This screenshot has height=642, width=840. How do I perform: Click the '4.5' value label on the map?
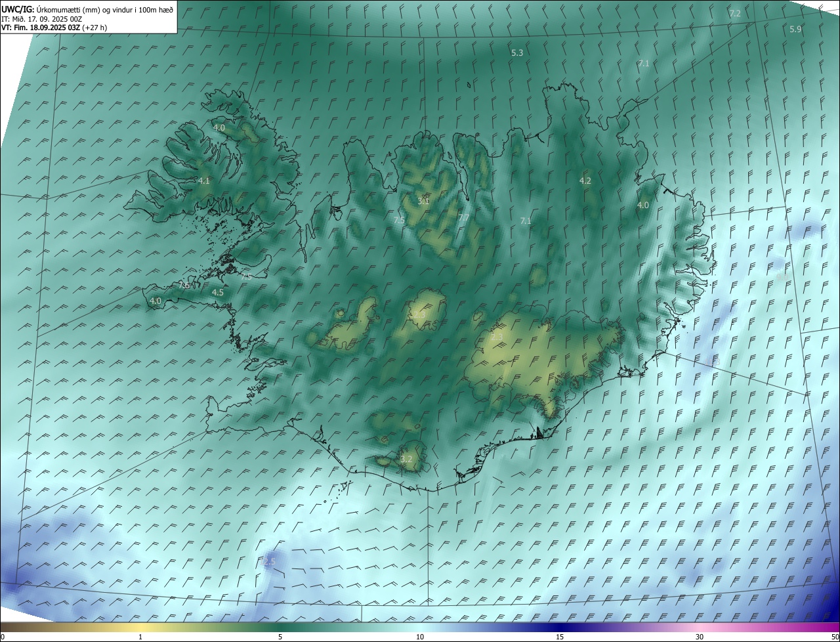click(218, 293)
